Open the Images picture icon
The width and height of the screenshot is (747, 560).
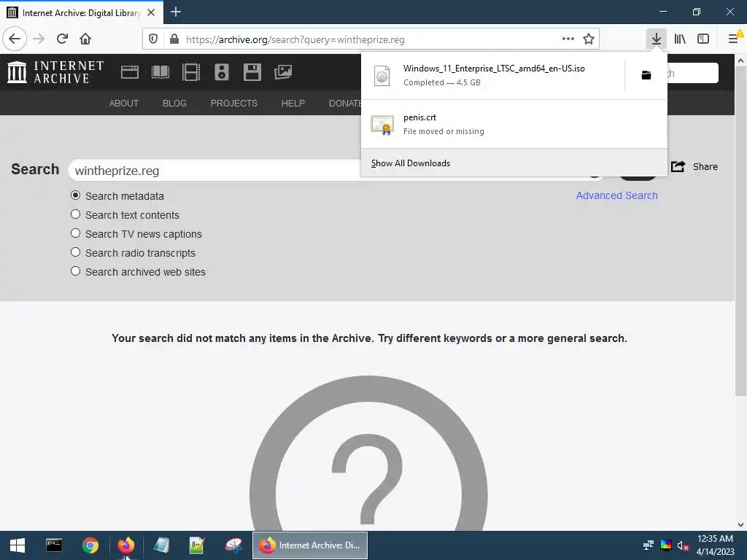(x=283, y=72)
